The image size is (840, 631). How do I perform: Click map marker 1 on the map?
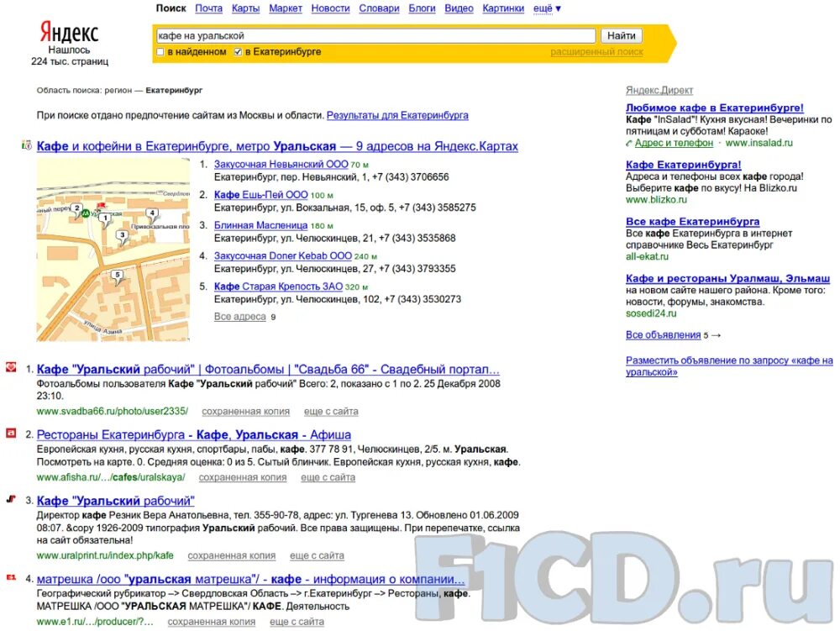coord(106,219)
